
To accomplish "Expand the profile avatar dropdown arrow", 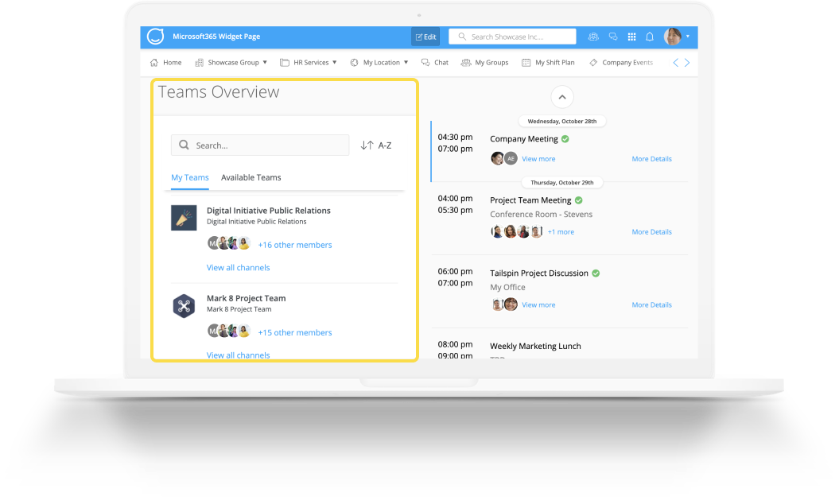I will [689, 36].
